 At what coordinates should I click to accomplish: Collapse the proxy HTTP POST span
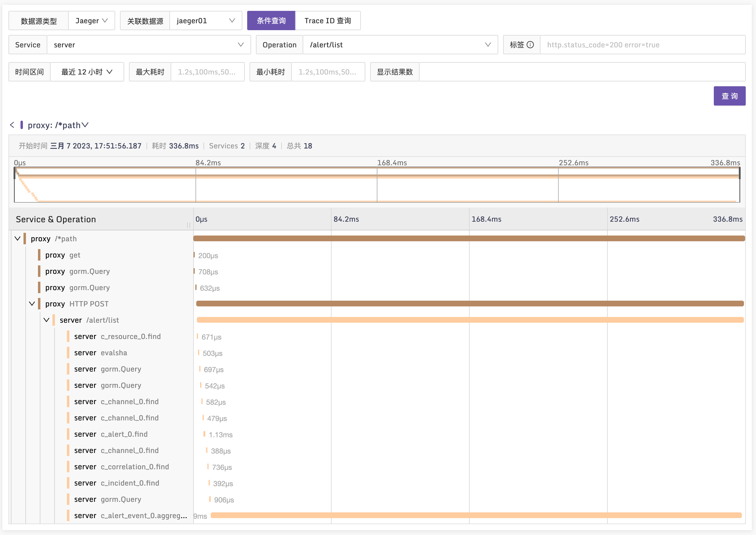(32, 304)
